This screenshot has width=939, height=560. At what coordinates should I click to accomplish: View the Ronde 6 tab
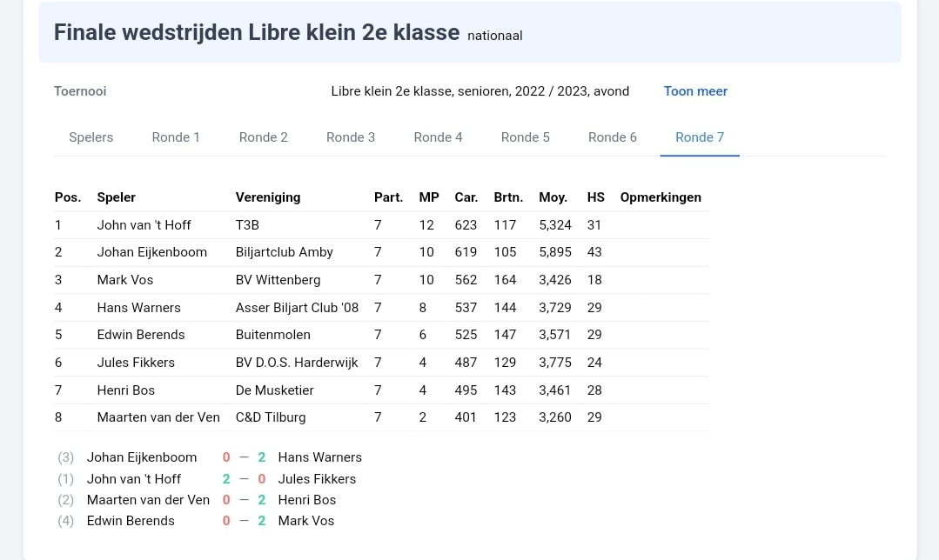[x=613, y=137]
